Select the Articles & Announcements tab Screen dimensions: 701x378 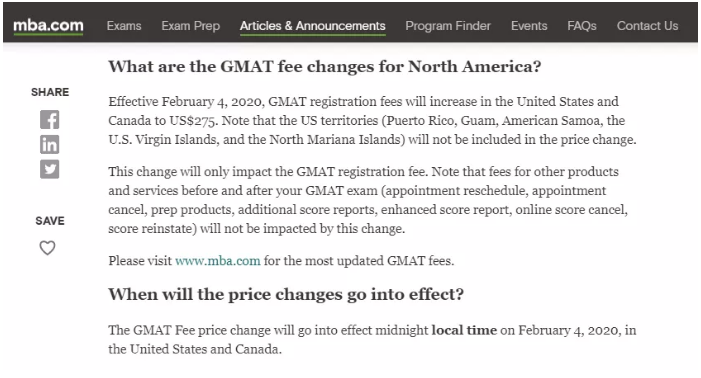click(x=312, y=26)
